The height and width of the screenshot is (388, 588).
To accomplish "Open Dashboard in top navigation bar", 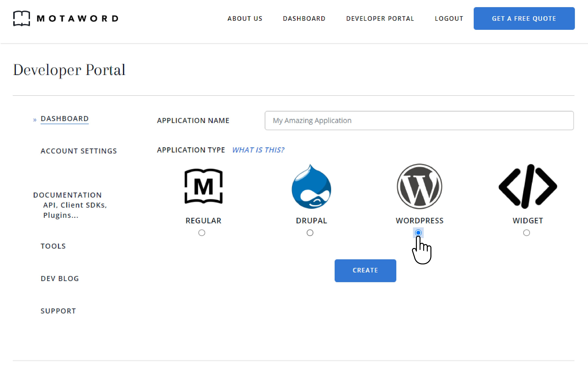I will [304, 19].
